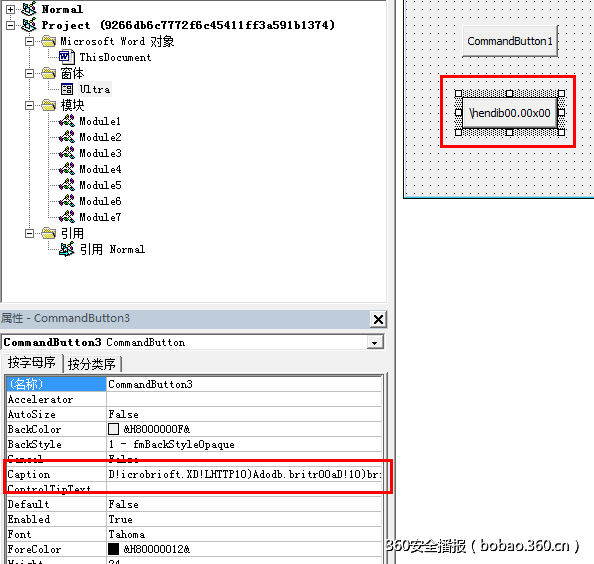594x564 pixels.
Task: Select the \hendib00.00x00 button on form
Action: point(510,113)
